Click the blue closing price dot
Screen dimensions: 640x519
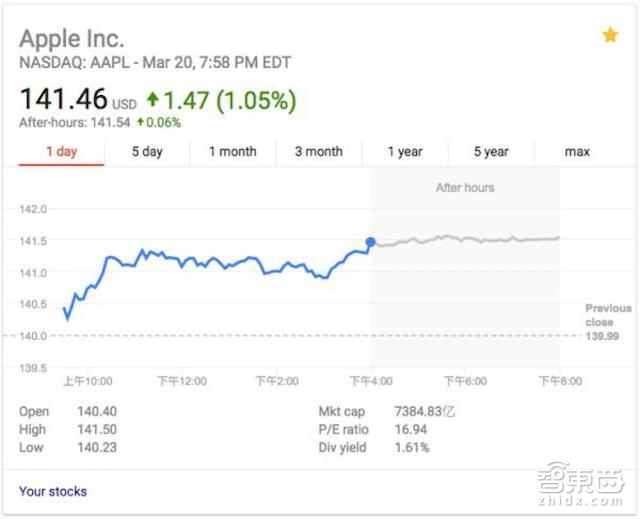click(x=371, y=242)
